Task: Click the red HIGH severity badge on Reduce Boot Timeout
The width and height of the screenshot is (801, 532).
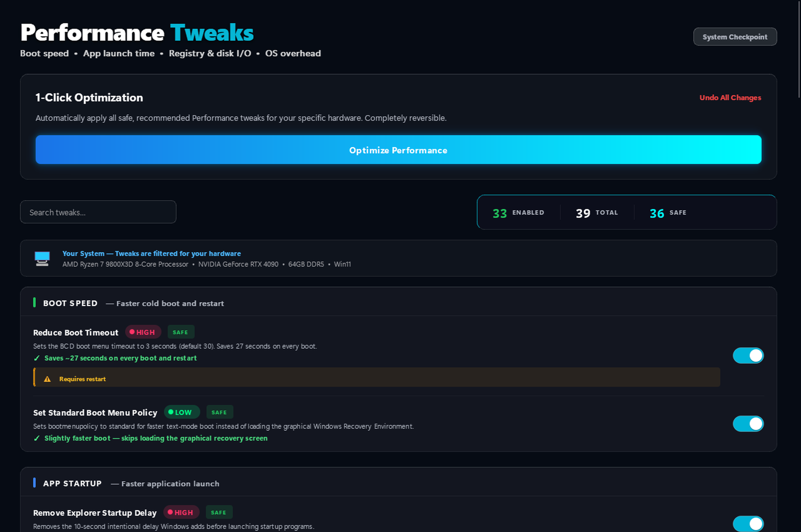Action: click(143, 332)
